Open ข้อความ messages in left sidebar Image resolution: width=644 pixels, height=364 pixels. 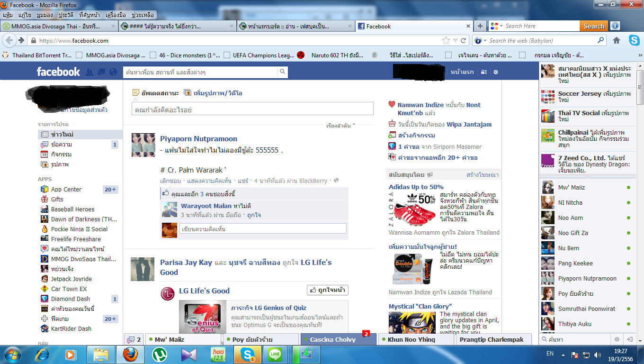point(62,144)
